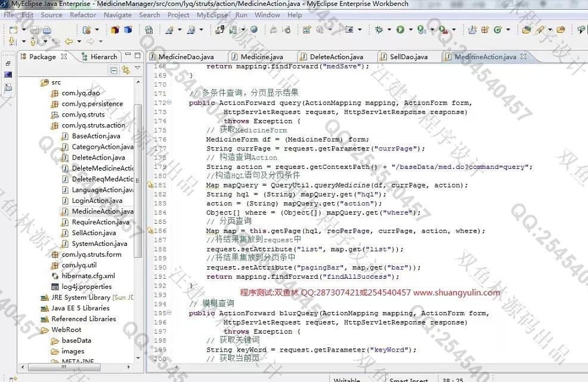The image size is (588, 382).
Task: Select log4j.properties in the tree
Action: [86, 286]
